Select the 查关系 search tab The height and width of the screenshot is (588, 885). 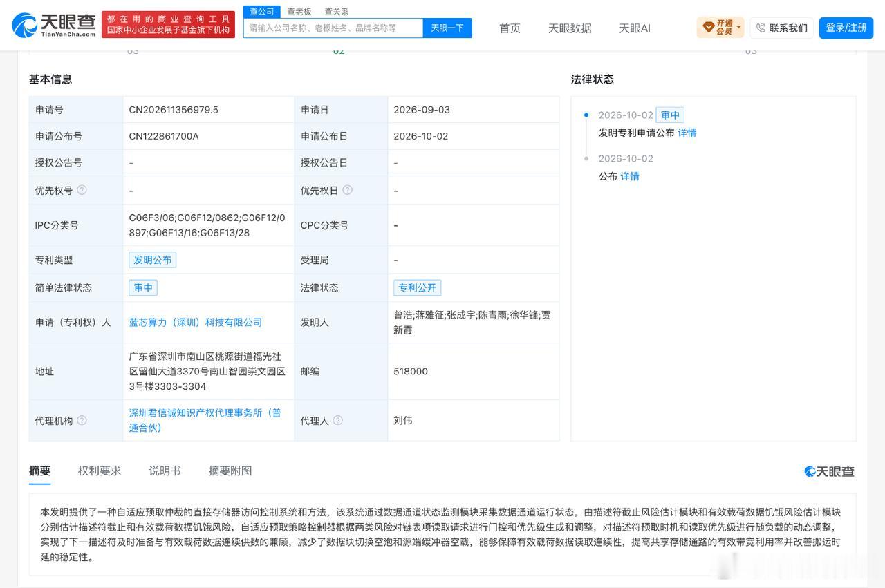(337, 11)
